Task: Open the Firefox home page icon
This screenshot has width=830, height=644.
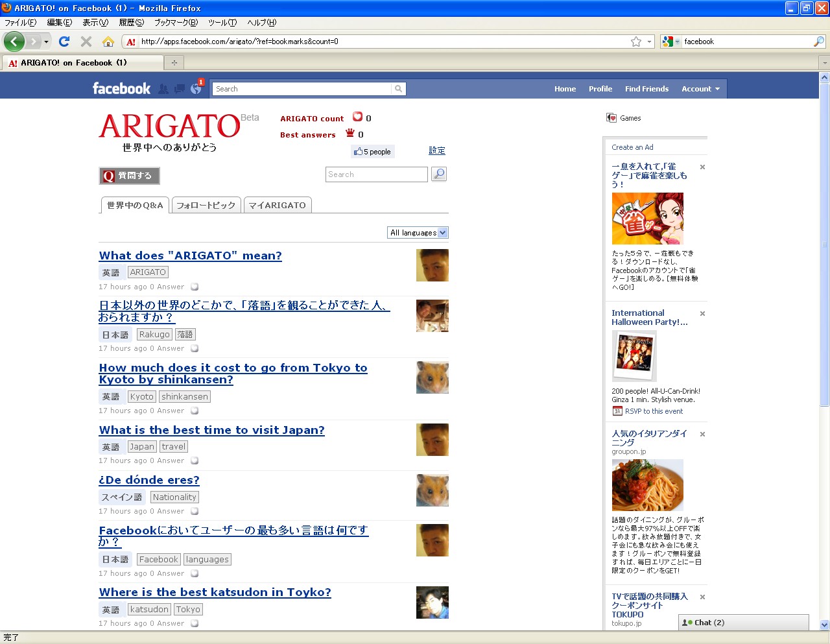Action: [x=108, y=42]
